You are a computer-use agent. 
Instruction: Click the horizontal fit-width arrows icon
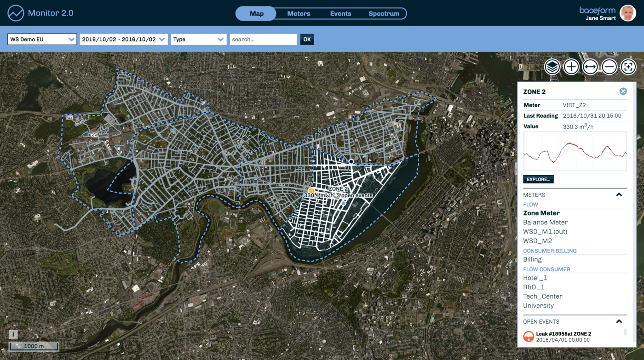point(590,67)
